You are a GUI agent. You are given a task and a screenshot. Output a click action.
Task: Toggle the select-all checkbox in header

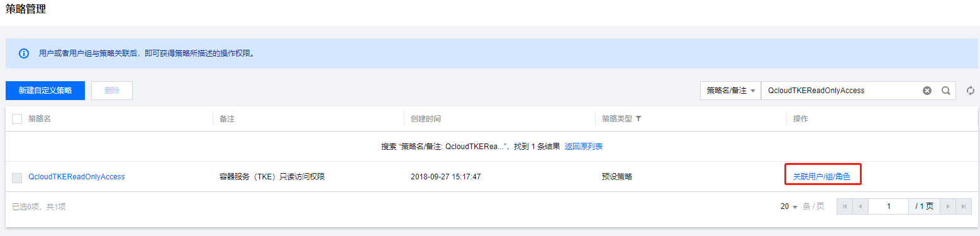[x=17, y=119]
